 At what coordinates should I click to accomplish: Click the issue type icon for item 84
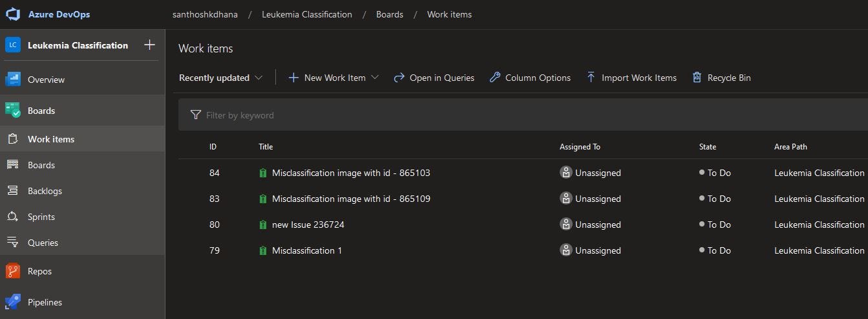tap(262, 173)
